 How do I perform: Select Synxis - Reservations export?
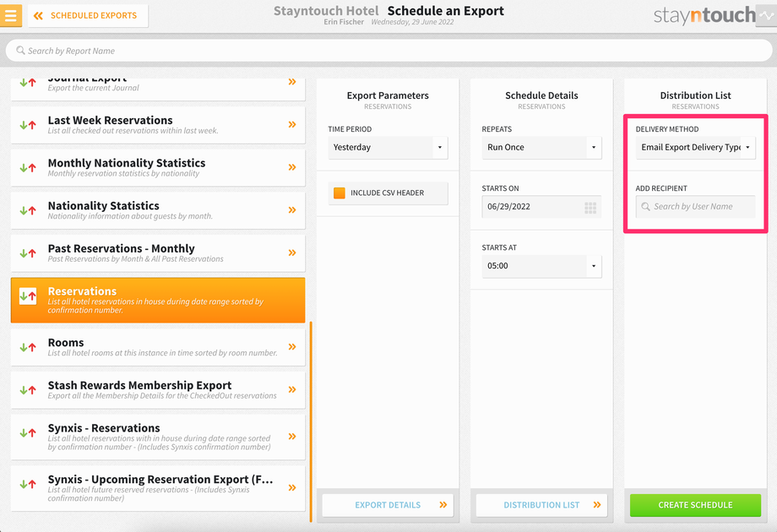pos(158,437)
